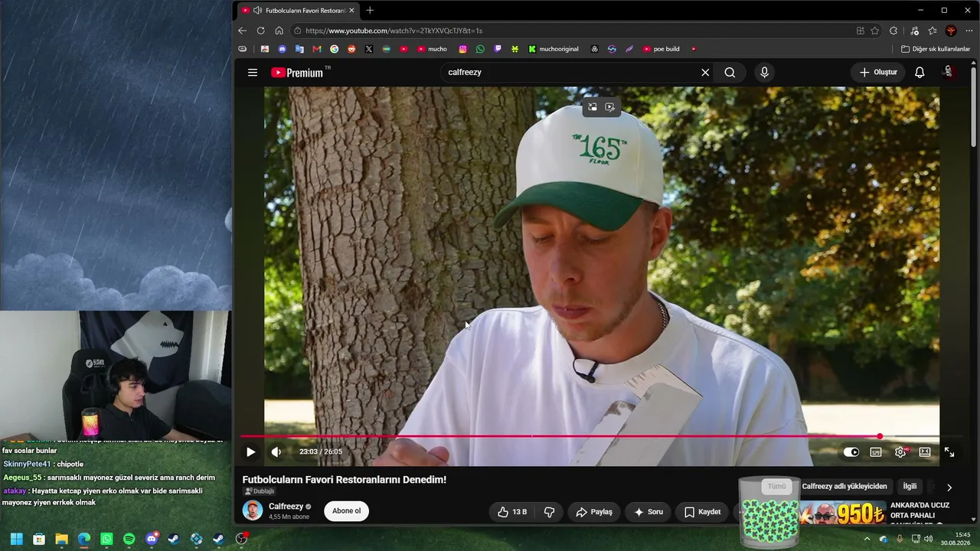Play the paused video

[x=250, y=452]
